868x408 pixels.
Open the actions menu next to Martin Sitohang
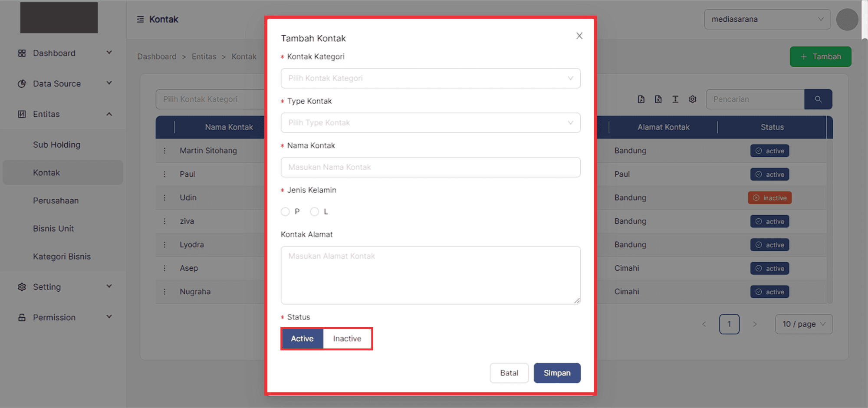pyautogui.click(x=165, y=151)
